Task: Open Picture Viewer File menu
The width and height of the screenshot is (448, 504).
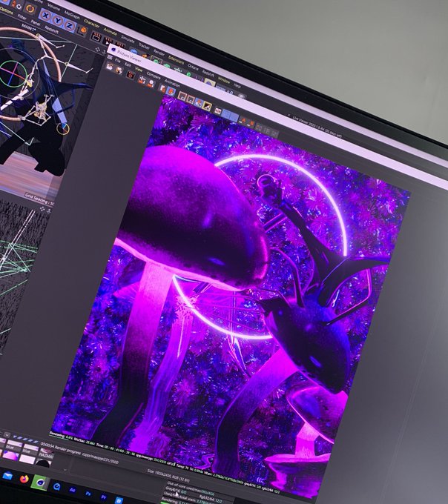Action: point(117,61)
